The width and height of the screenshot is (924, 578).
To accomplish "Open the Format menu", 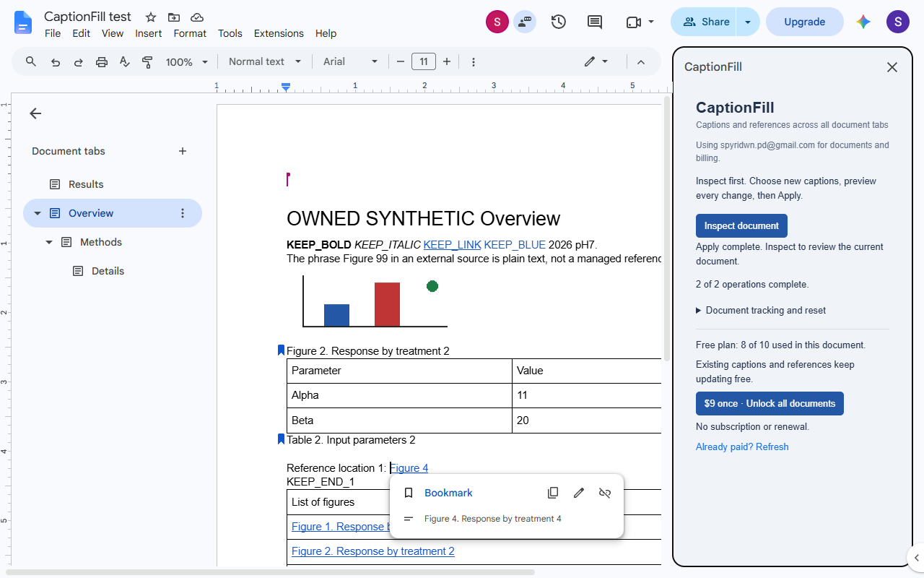I will pyautogui.click(x=190, y=33).
